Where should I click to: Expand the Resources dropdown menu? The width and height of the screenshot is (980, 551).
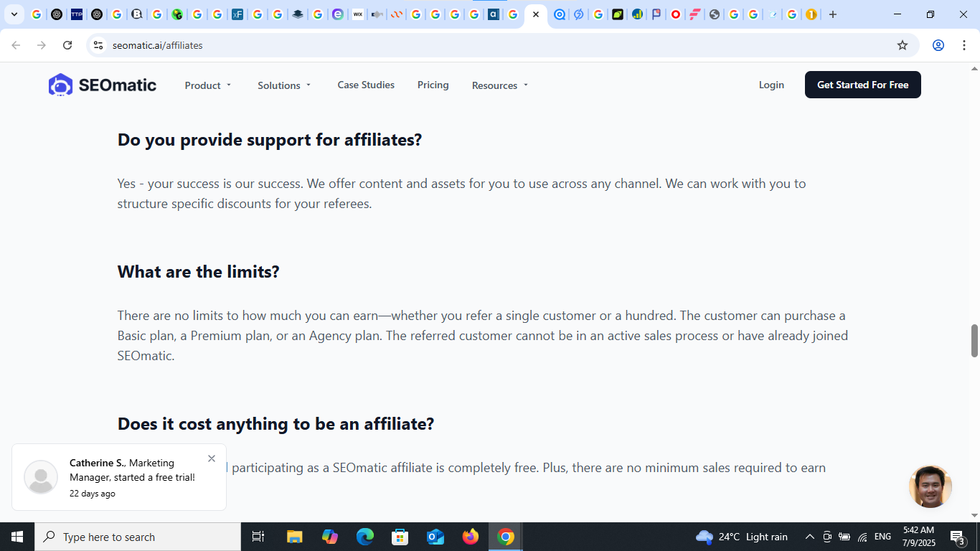point(500,85)
